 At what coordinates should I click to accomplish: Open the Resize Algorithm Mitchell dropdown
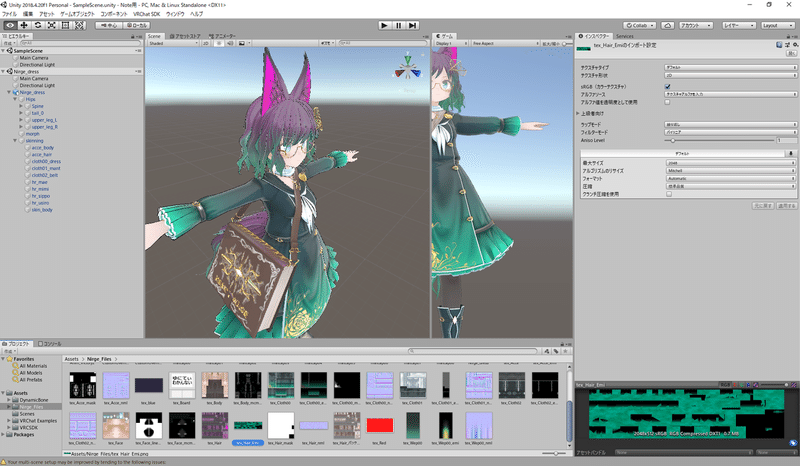click(731, 170)
